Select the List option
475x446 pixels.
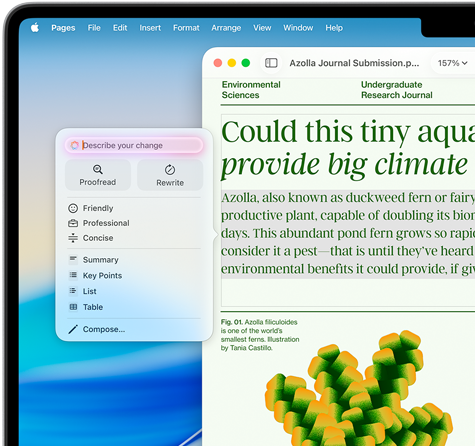pyautogui.click(x=134, y=291)
